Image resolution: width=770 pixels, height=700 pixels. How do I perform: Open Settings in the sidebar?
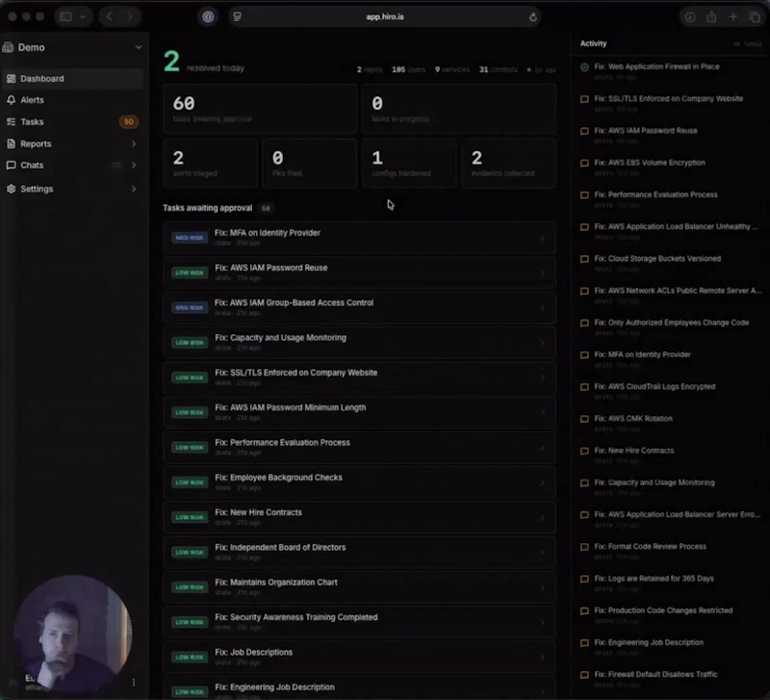coord(73,189)
